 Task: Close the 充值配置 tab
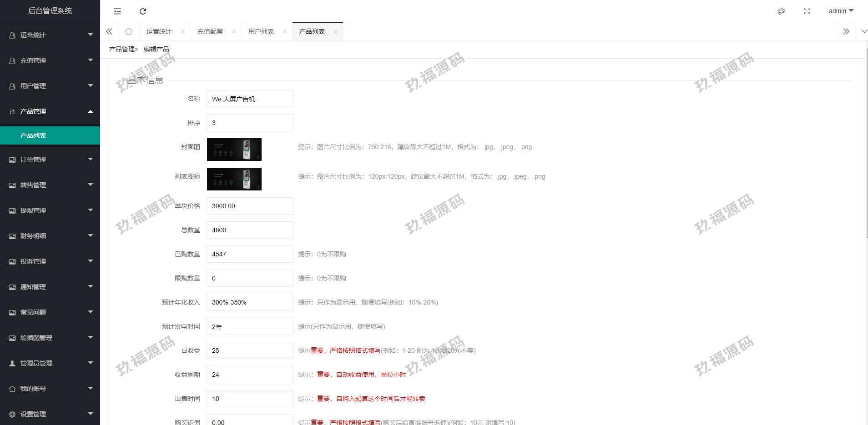pyautogui.click(x=234, y=31)
